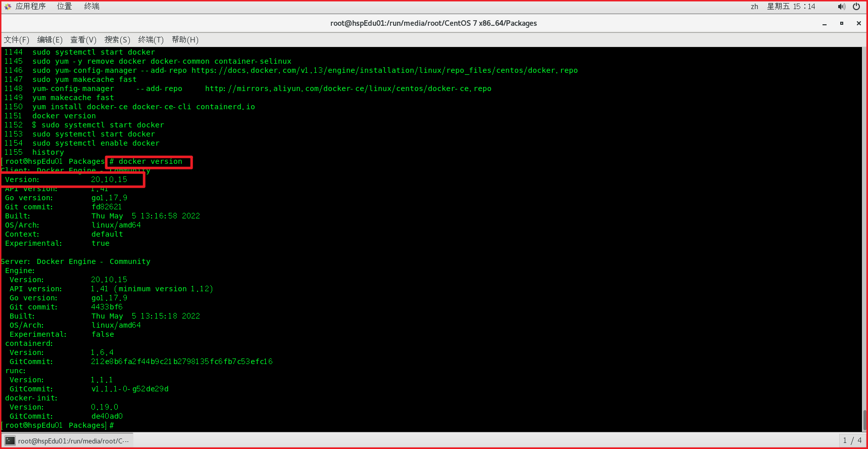Image resolution: width=868 pixels, height=449 pixels.
Task: Maximize the terminal window
Action: click(842, 23)
